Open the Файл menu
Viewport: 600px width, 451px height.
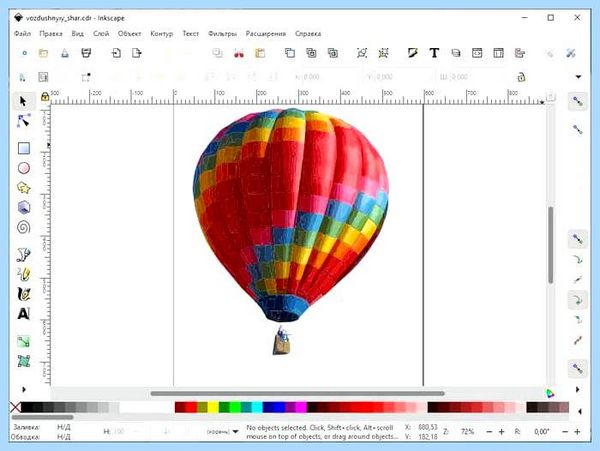coord(23,34)
